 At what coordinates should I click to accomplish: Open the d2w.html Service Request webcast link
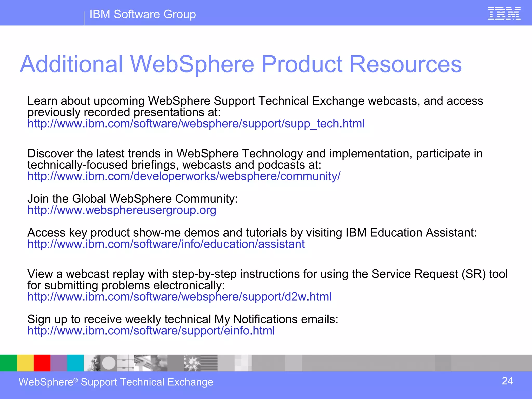pos(179,297)
